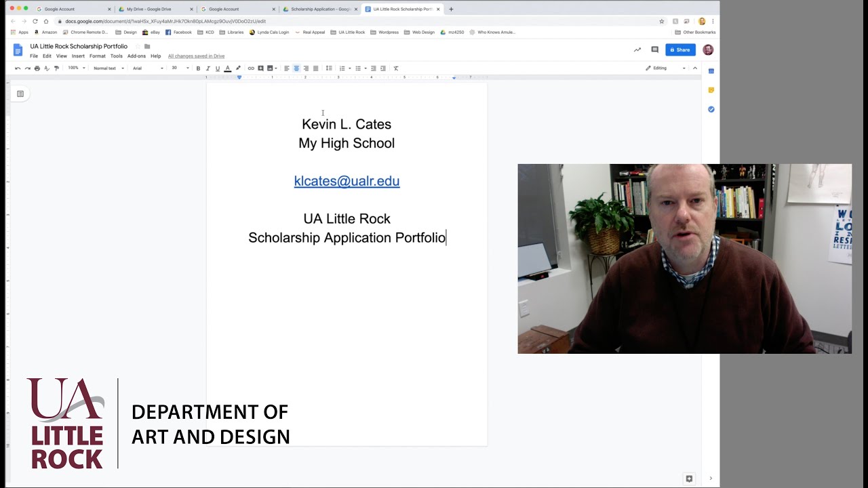
Task: Open the File menu
Action: (x=34, y=56)
